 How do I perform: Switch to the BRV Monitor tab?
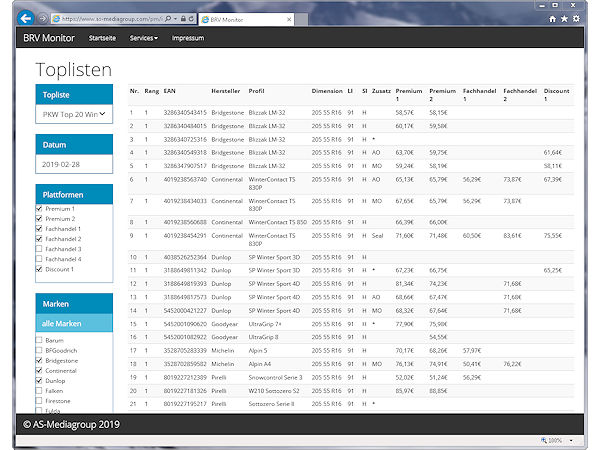pyautogui.click(x=246, y=20)
